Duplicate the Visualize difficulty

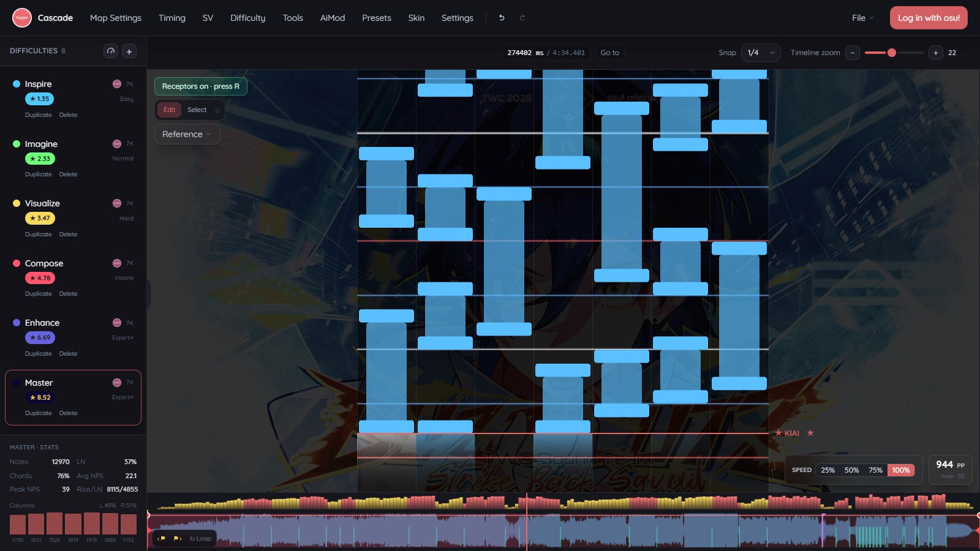tap(39, 234)
